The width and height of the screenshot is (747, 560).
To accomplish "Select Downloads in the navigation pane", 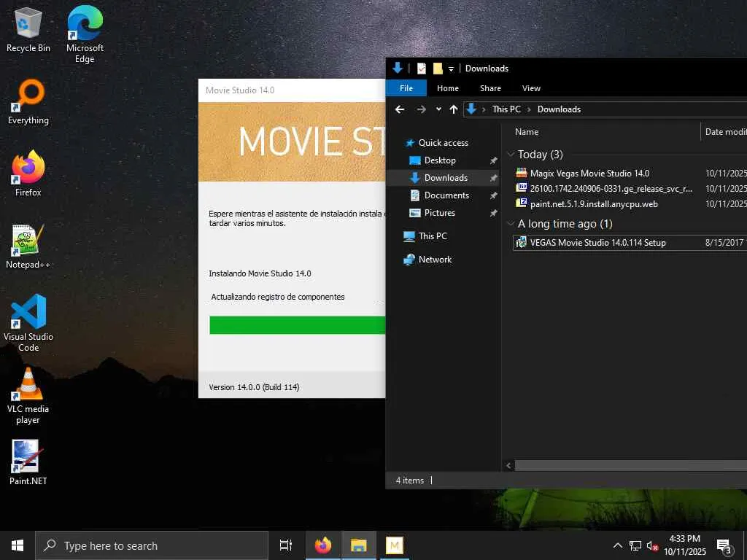I will coord(446,178).
